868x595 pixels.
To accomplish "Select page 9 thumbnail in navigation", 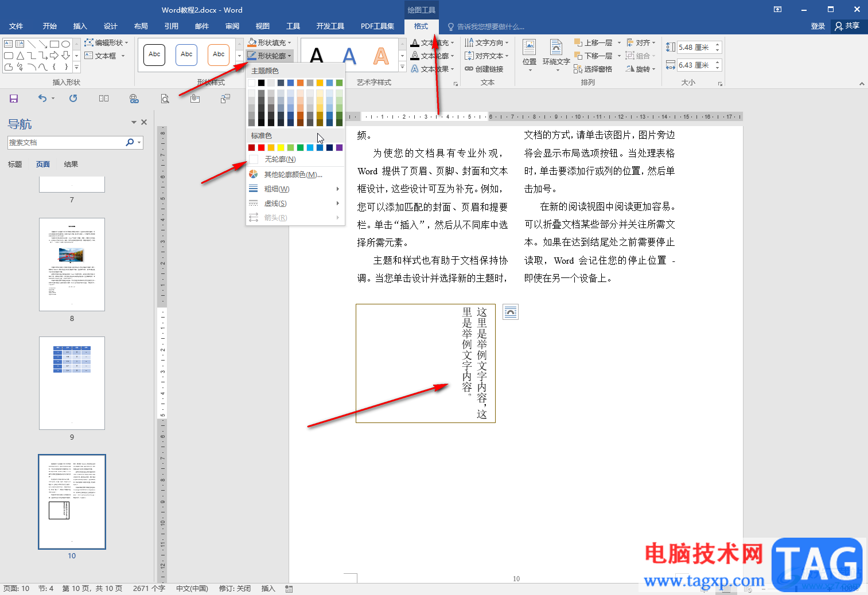I will [72, 383].
